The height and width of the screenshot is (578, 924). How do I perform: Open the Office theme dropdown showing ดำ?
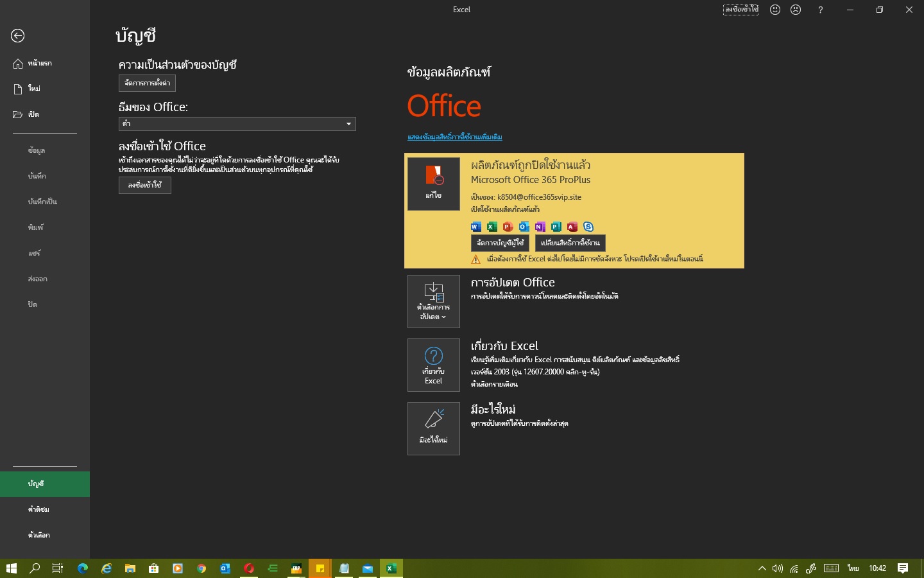click(x=237, y=124)
